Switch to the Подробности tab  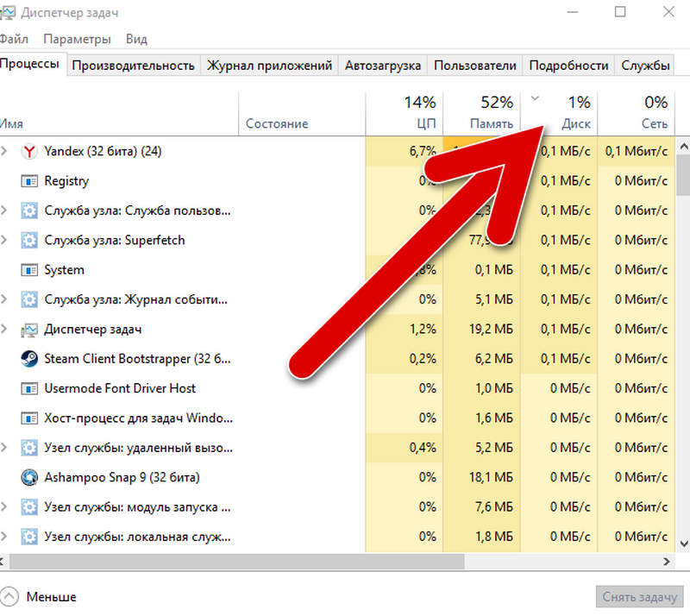pos(568,66)
